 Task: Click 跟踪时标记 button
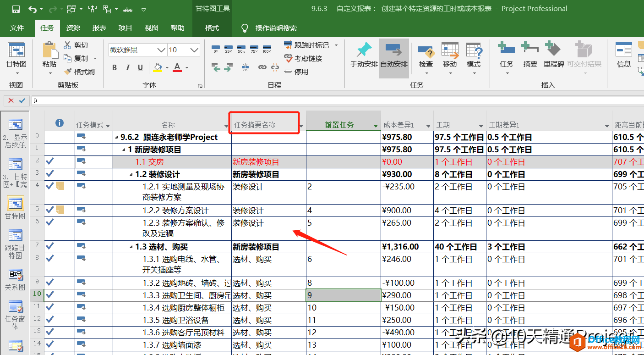point(306,45)
